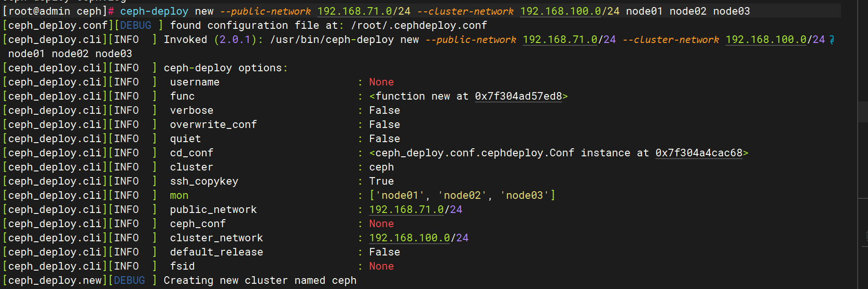Click 'Creating new cluster named ceph' message

pyautogui.click(x=260, y=280)
